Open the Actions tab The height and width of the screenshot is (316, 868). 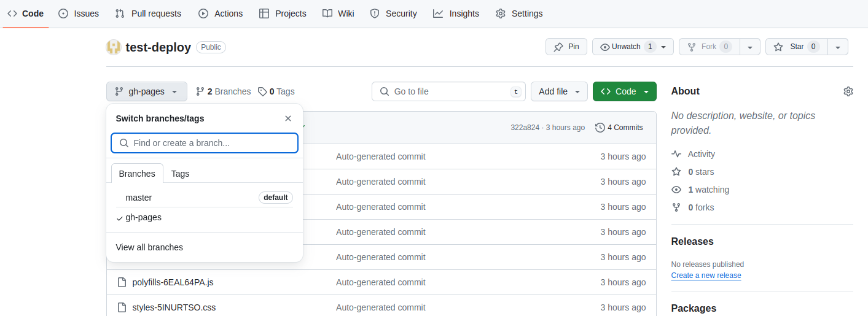click(x=221, y=13)
